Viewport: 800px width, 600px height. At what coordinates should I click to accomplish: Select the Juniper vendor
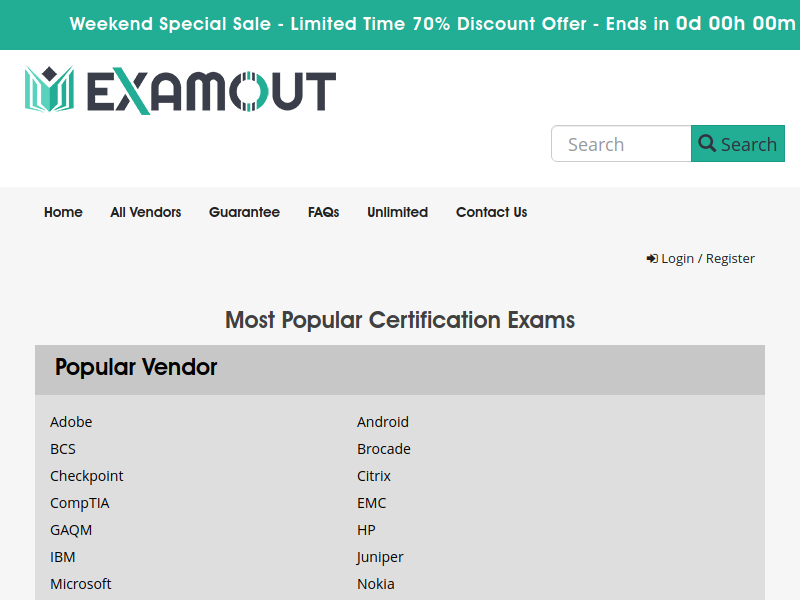point(380,557)
